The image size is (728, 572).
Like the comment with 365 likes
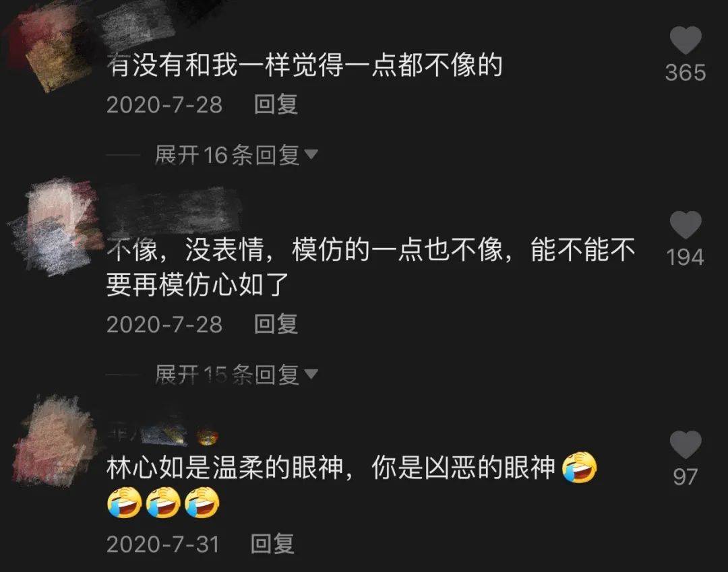(x=686, y=40)
